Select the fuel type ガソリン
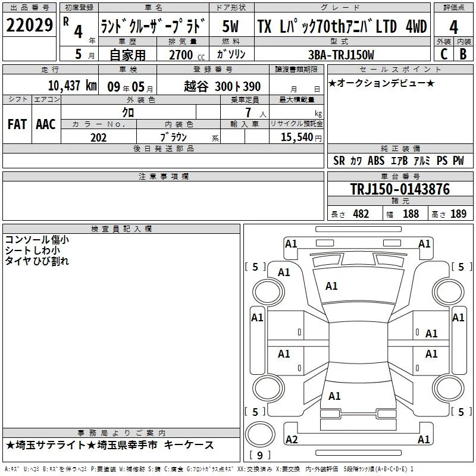This screenshot has width=476, height=476. (x=231, y=54)
